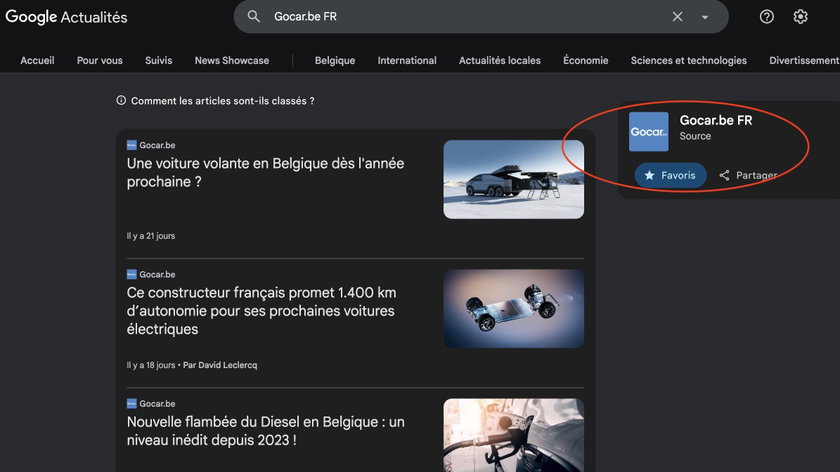
Task: Select the International section
Action: click(x=407, y=61)
